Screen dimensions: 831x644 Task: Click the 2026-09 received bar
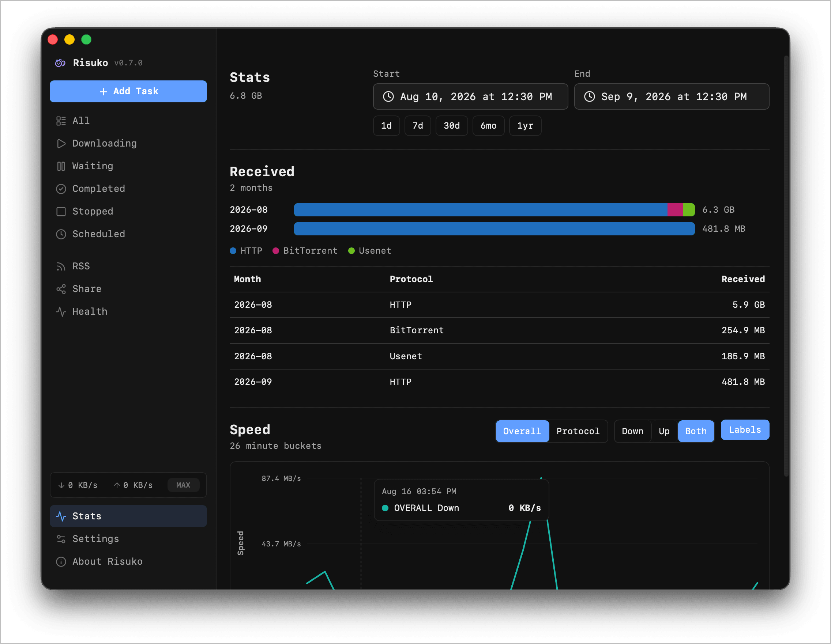(494, 229)
